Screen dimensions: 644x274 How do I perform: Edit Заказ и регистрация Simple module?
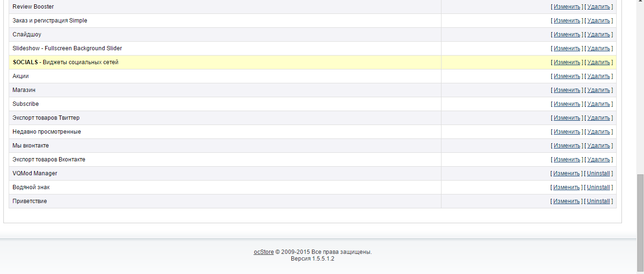(567, 21)
